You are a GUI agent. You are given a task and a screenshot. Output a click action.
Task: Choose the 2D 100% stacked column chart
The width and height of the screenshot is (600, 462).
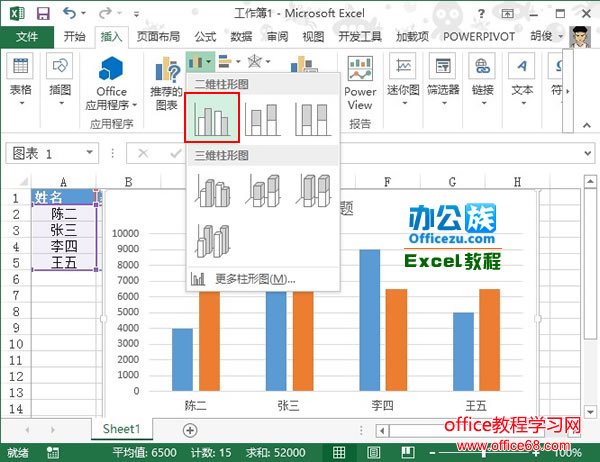(313, 119)
